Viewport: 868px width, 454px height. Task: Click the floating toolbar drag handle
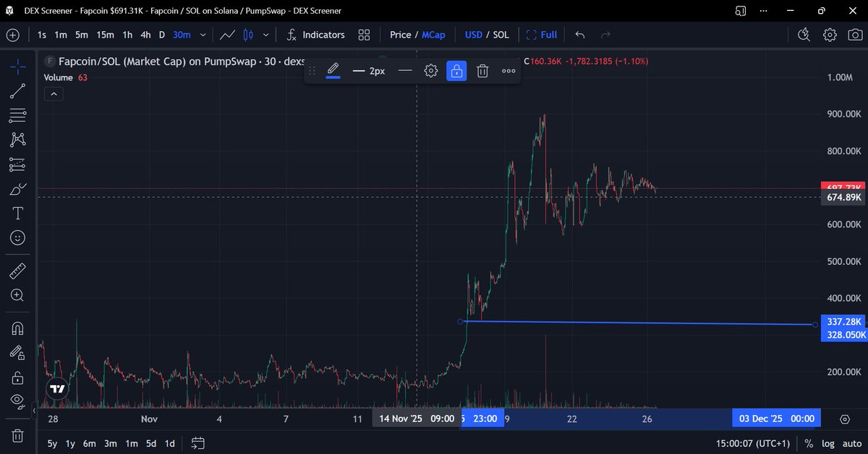click(312, 71)
